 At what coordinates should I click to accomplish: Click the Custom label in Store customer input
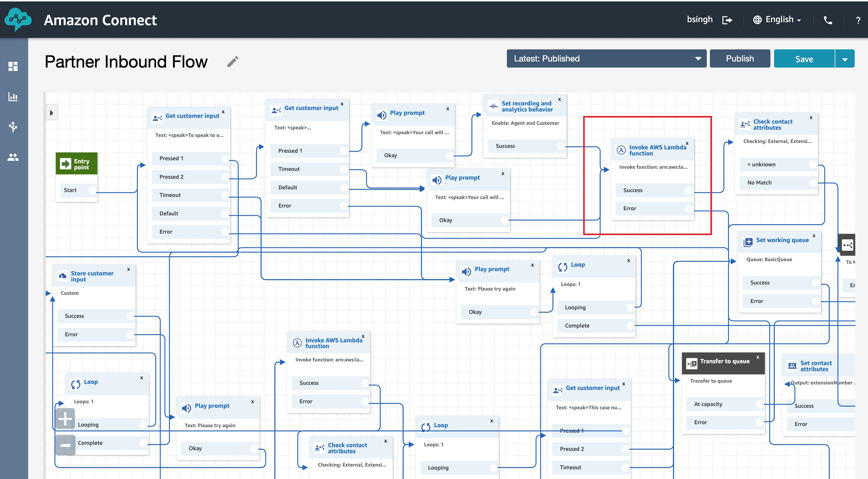[x=70, y=293]
